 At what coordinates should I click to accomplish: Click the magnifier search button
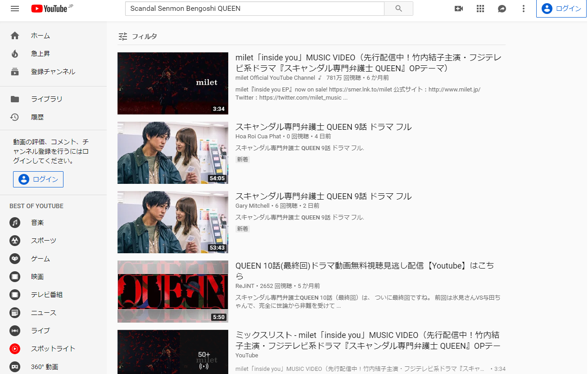tap(398, 9)
